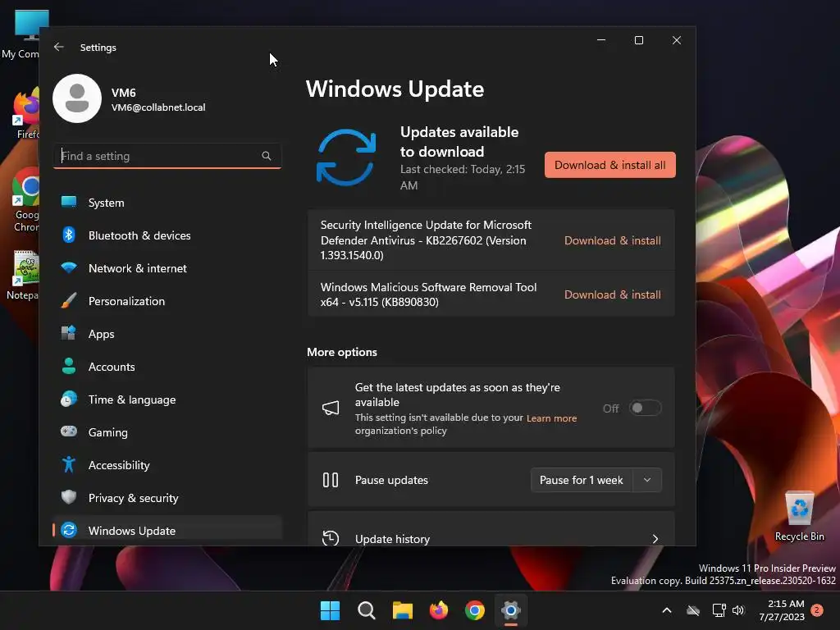Image resolution: width=840 pixels, height=630 pixels.
Task: Select Bluetooth & devices category
Action: 167,235
